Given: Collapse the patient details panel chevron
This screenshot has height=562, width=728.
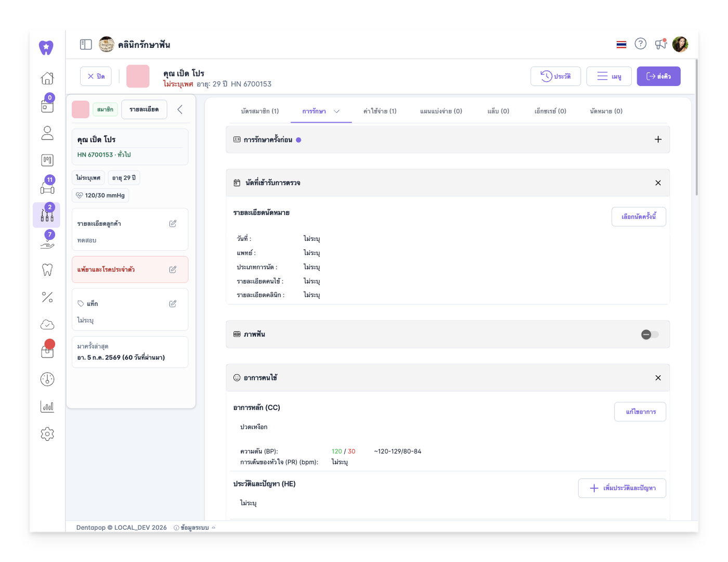Looking at the screenshot, I should (x=180, y=109).
